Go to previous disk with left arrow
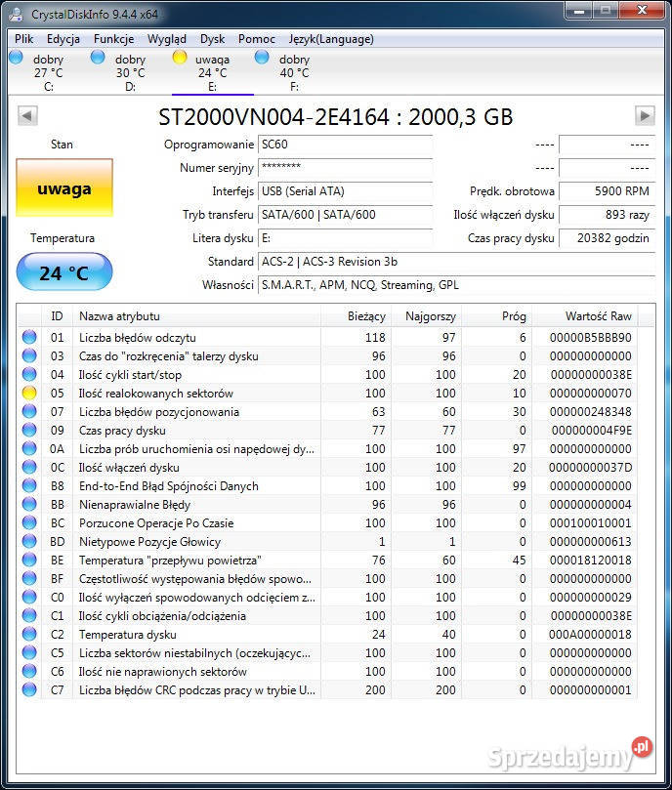The height and width of the screenshot is (790, 672). pyautogui.click(x=27, y=116)
